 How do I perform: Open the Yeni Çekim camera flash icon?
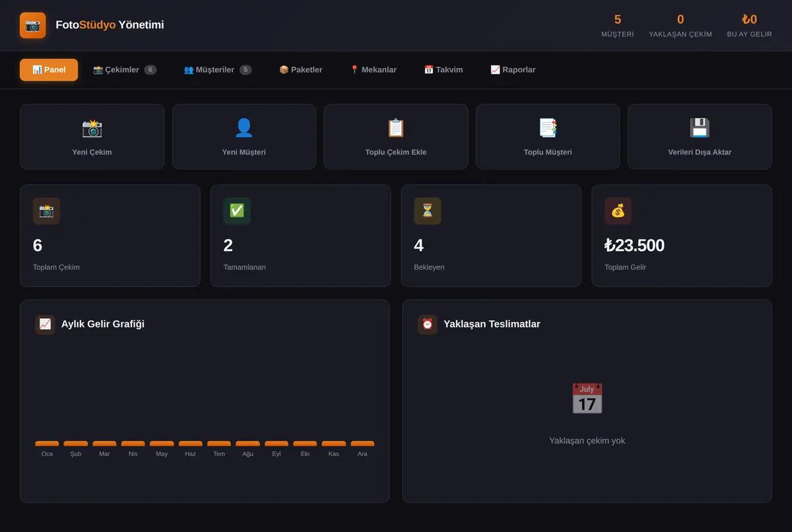[x=92, y=127]
